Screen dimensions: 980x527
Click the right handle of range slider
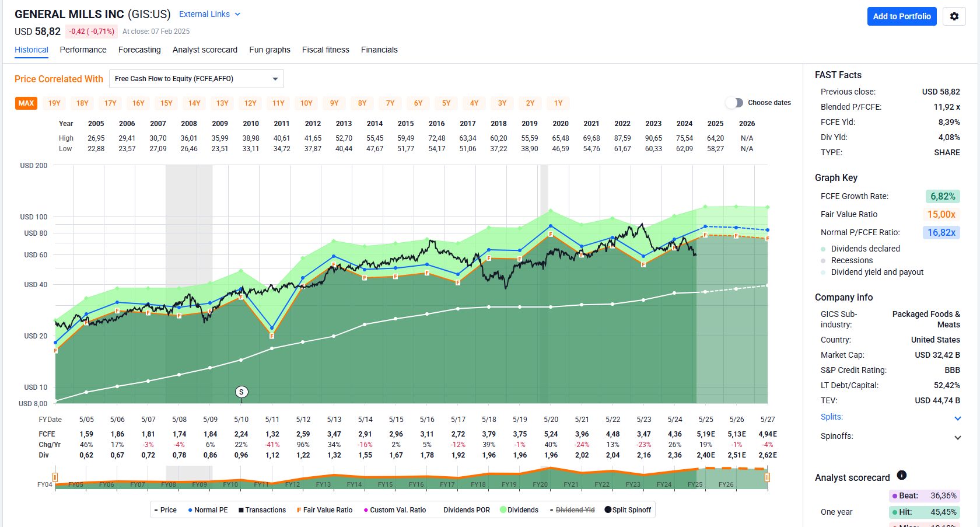click(767, 477)
